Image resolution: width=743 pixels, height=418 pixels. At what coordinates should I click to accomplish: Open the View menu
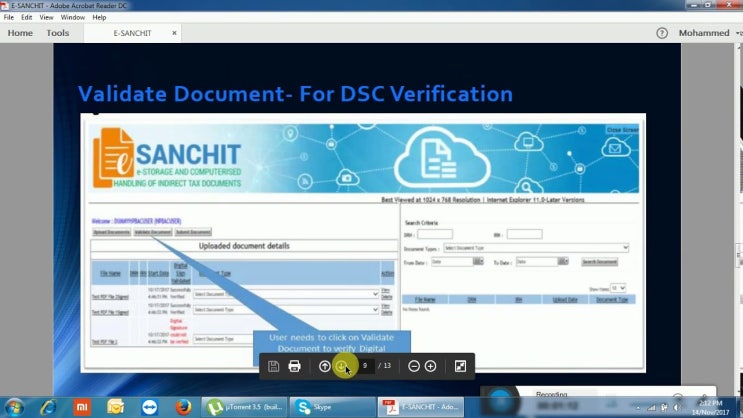tap(46, 17)
